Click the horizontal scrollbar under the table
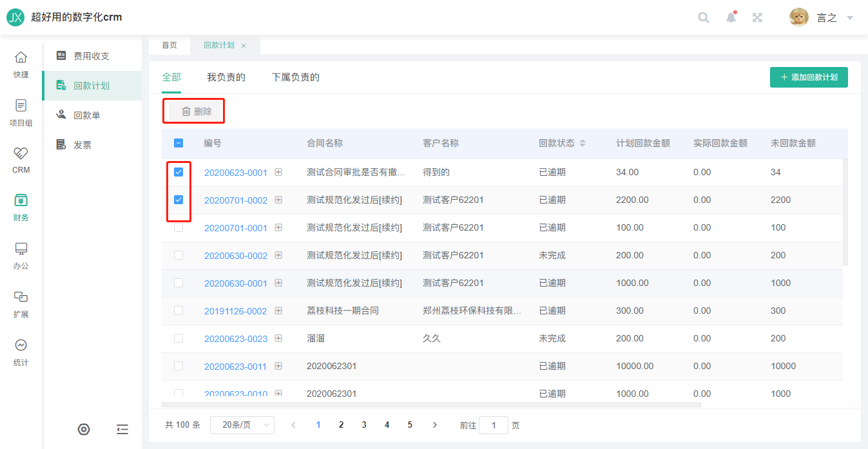The image size is (868, 449). 430,405
